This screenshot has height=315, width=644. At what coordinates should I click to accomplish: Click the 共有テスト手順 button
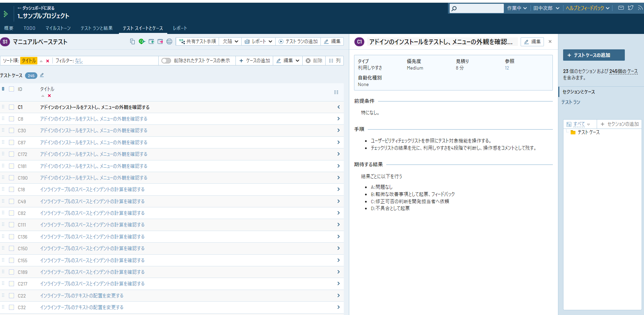(x=197, y=41)
